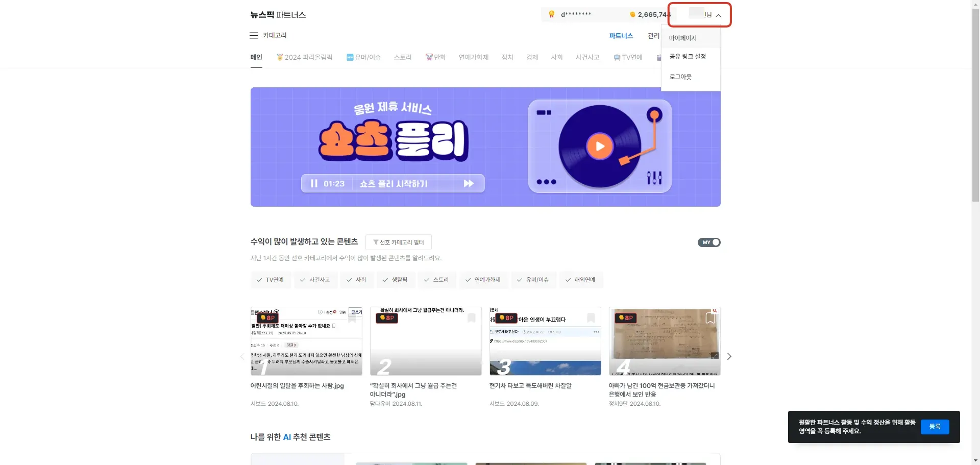Select 마이페이지 from the account menu

[x=683, y=38]
